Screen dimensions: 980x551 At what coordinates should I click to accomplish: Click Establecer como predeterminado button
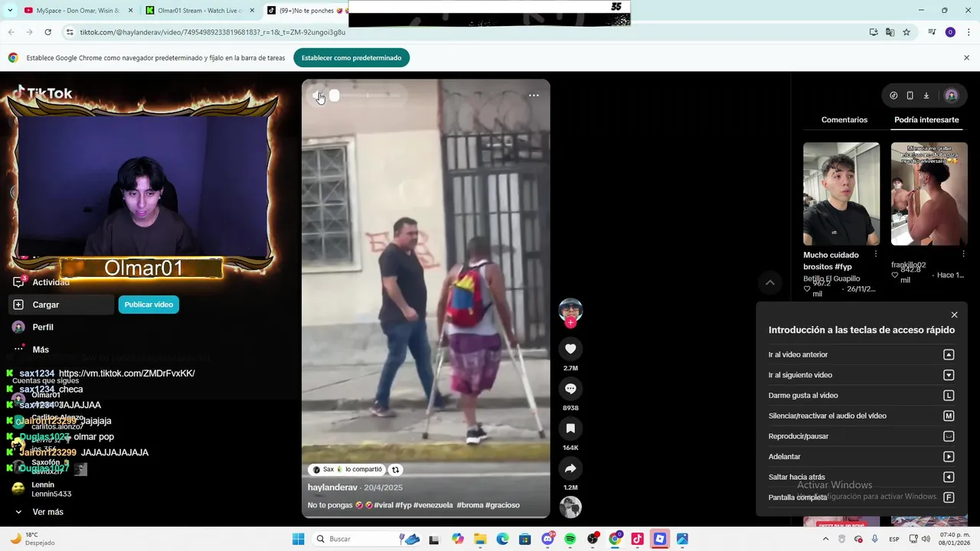(351, 58)
